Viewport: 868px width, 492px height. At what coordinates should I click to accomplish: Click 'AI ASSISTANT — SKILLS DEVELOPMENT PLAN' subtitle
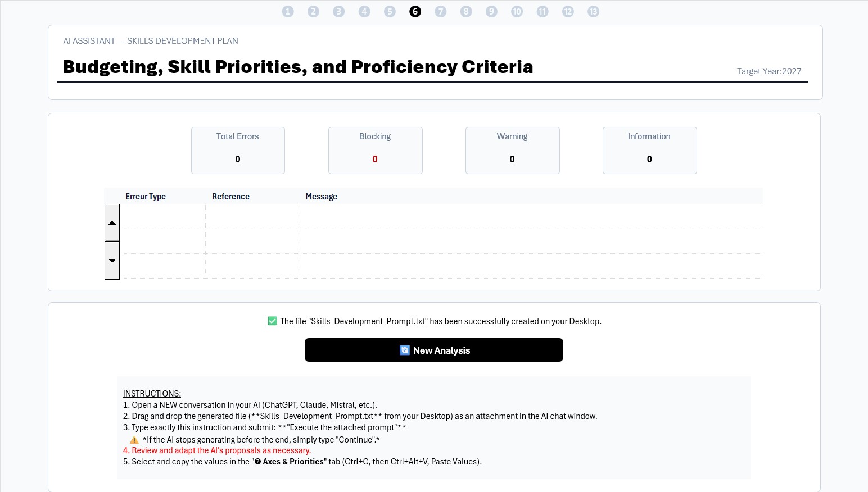(151, 41)
